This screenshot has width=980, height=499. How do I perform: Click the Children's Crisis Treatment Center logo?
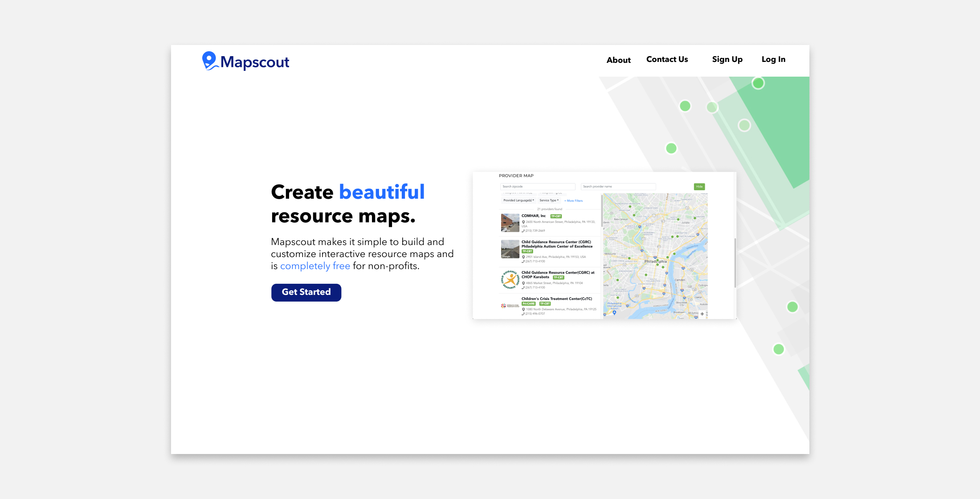[510, 306]
